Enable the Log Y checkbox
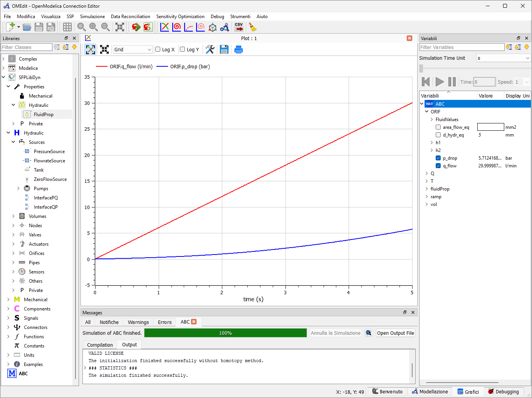 [x=183, y=49]
